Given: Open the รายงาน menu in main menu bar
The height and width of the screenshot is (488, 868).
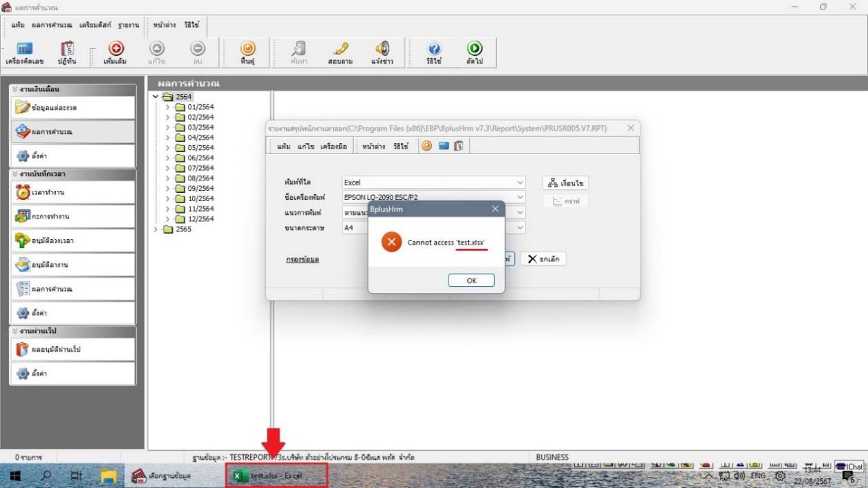Looking at the screenshot, I should click(129, 25).
